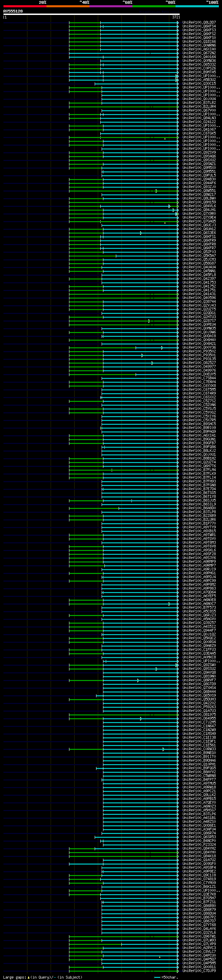The width and height of the screenshot is (222, 980).
Task: Select the AV555128 query title
Action: coord(13,11)
